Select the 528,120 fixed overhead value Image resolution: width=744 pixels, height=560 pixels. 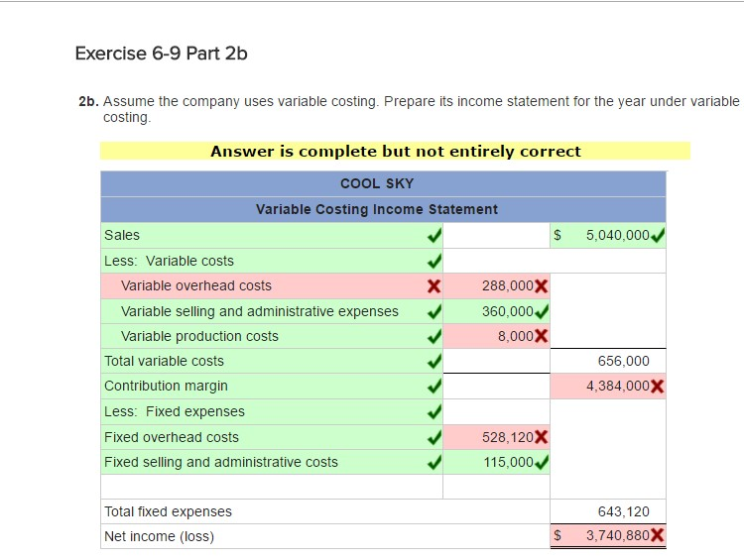pyautogui.click(x=508, y=437)
